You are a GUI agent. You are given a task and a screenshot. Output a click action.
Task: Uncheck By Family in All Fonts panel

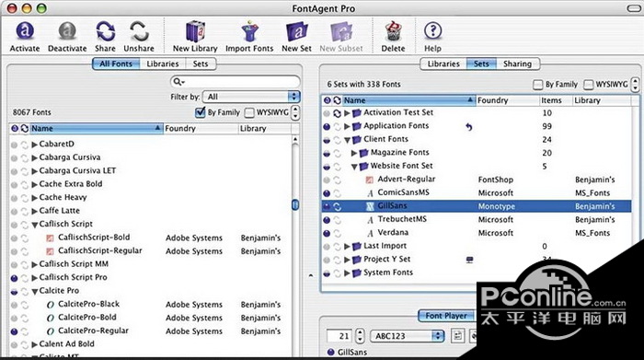click(x=201, y=112)
